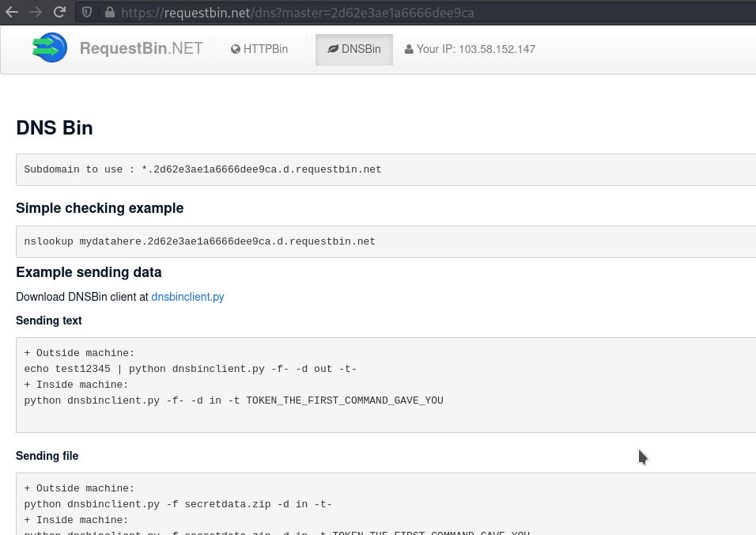Reload the page with the refresh icon

(x=59, y=12)
